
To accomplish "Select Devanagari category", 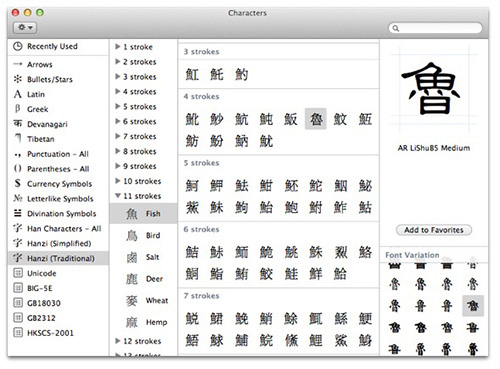I will [58, 124].
